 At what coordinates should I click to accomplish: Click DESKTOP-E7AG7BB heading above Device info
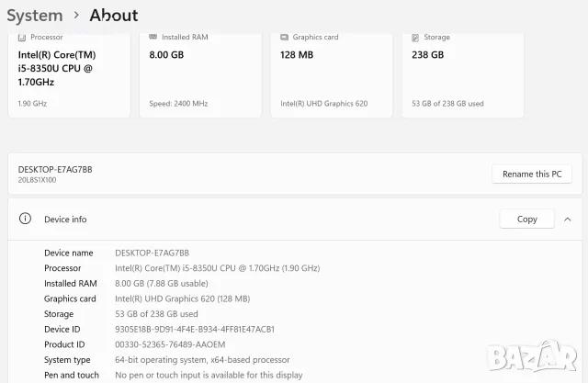pyautogui.click(x=55, y=169)
